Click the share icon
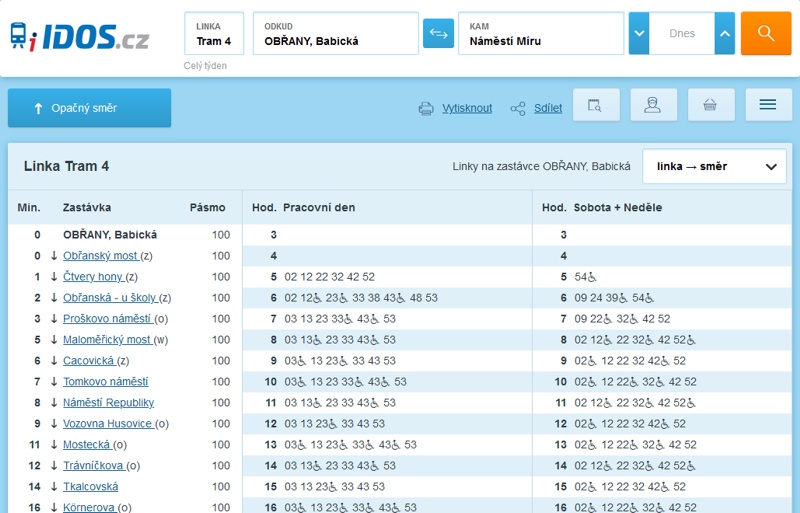Screen dimensions: 800x513 (x=518, y=108)
